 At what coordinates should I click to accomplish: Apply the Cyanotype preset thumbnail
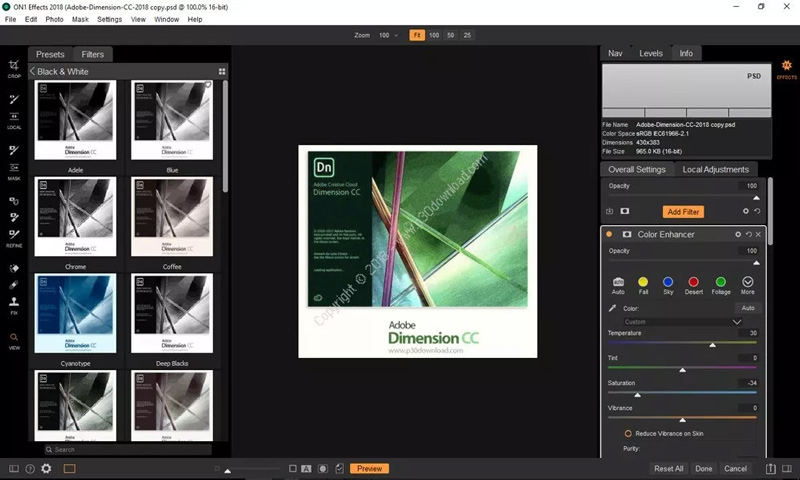click(76, 313)
